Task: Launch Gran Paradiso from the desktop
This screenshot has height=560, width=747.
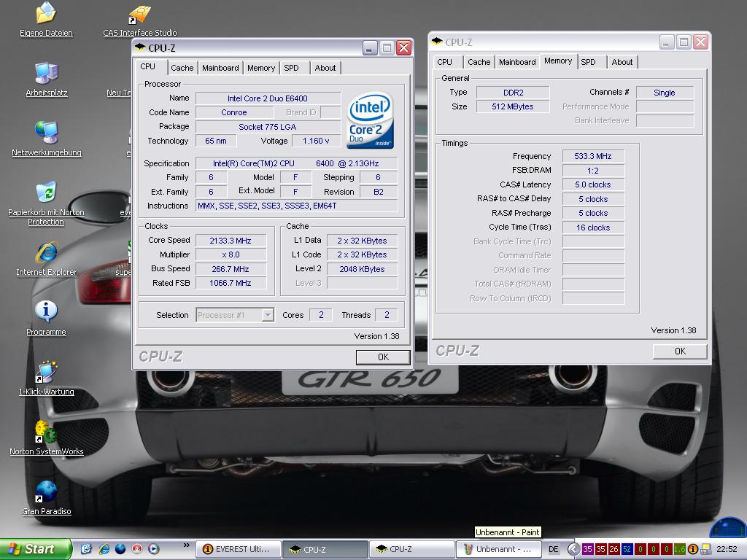Action: coord(46,497)
